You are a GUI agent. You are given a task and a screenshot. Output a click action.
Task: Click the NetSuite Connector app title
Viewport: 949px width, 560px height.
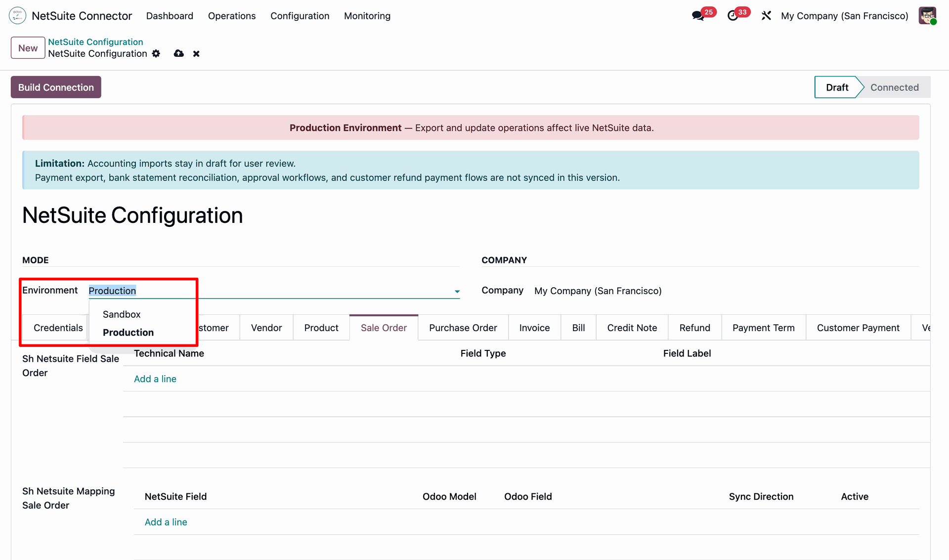point(82,16)
